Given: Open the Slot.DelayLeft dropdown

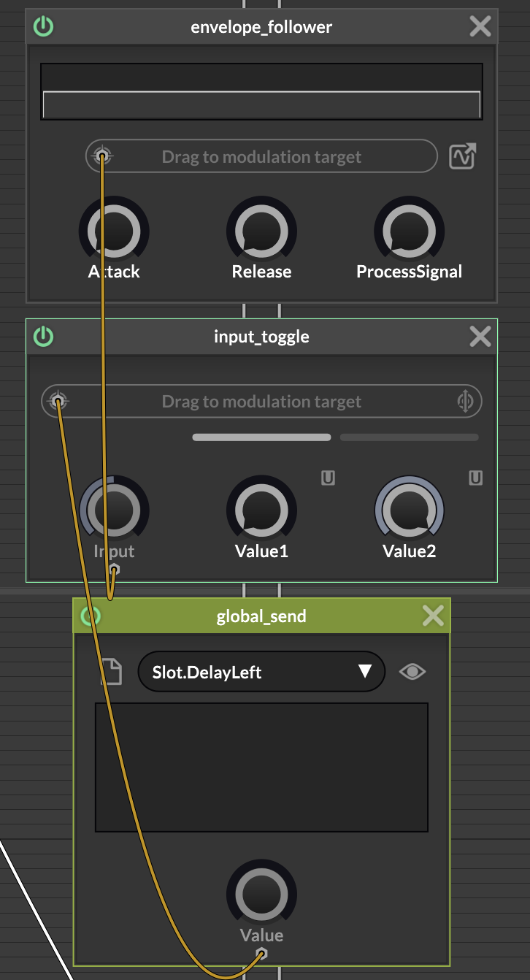Looking at the screenshot, I should [261, 672].
